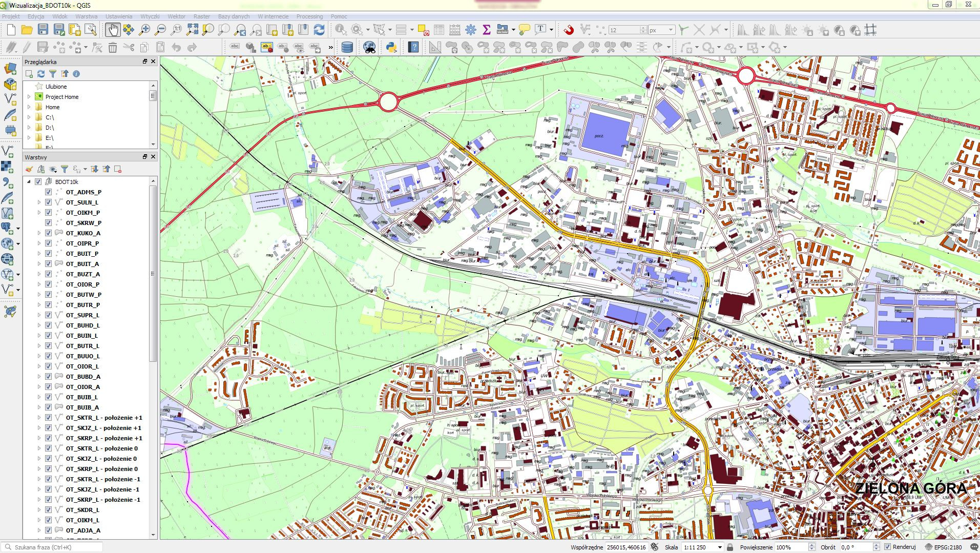Click the Zoom Full extent icon
Image resolution: width=980 pixels, height=553 pixels.
192,30
